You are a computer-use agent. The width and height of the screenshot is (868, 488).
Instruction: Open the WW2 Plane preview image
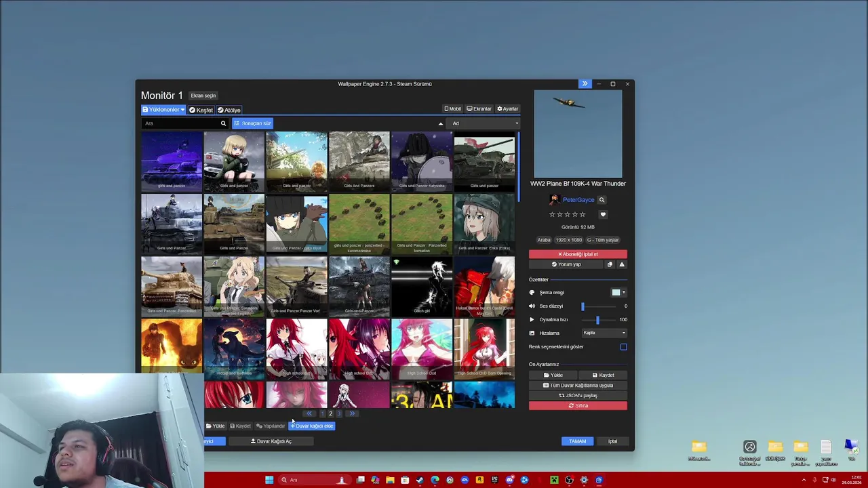tap(578, 134)
